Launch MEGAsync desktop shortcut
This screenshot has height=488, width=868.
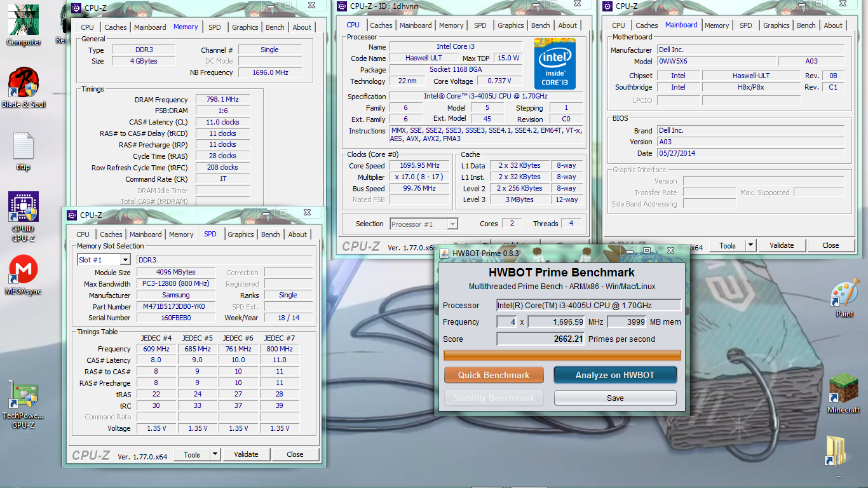pos(24,276)
